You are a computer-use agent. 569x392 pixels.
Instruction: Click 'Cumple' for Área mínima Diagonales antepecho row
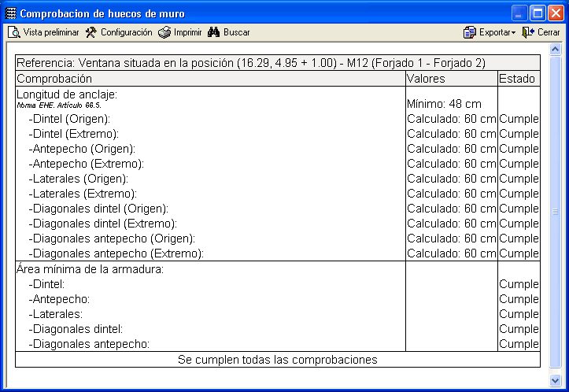[519, 344]
